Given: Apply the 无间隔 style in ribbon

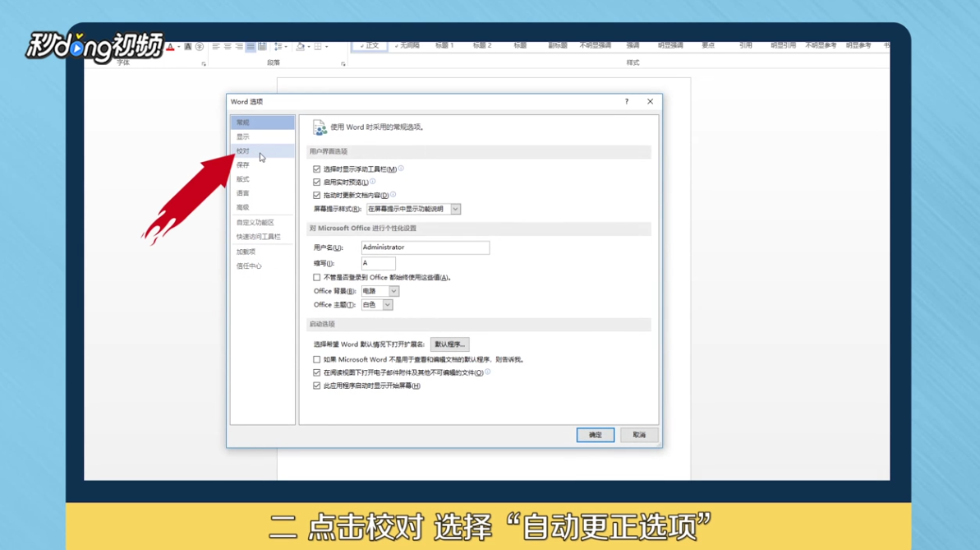Looking at the screenshot, I should pos(407,46).
